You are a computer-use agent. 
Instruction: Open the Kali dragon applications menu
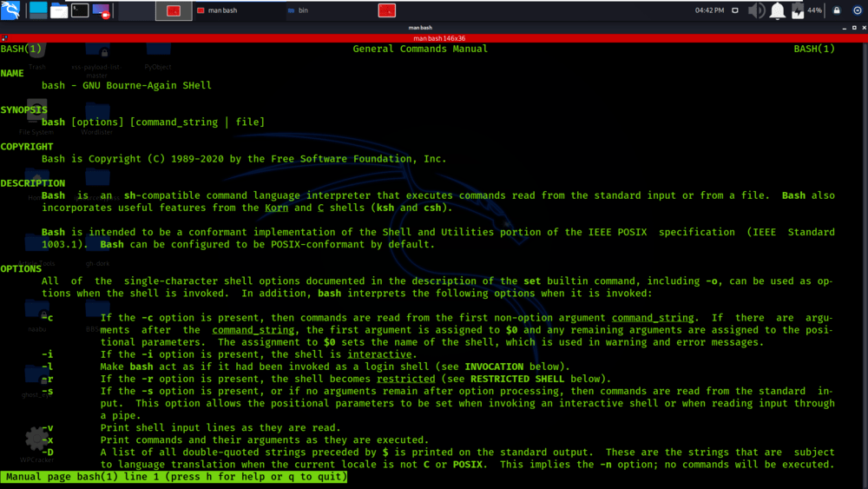tap(10, 10)
